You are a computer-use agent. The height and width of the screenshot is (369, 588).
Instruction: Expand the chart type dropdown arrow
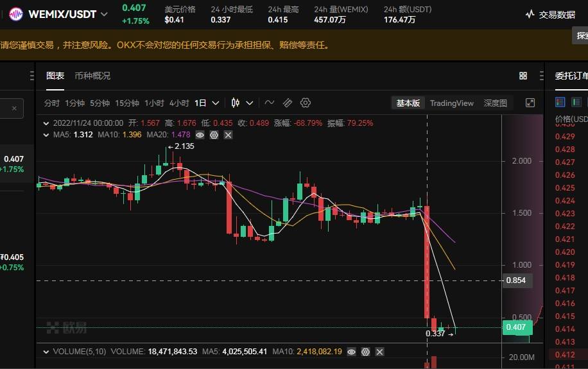click(249, 103)
